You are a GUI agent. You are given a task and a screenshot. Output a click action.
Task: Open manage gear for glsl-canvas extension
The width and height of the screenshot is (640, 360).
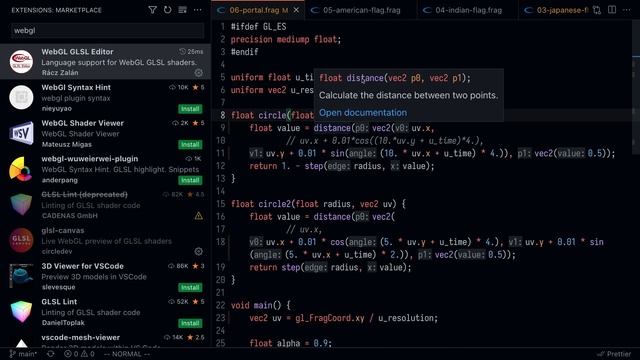(198, 251)
